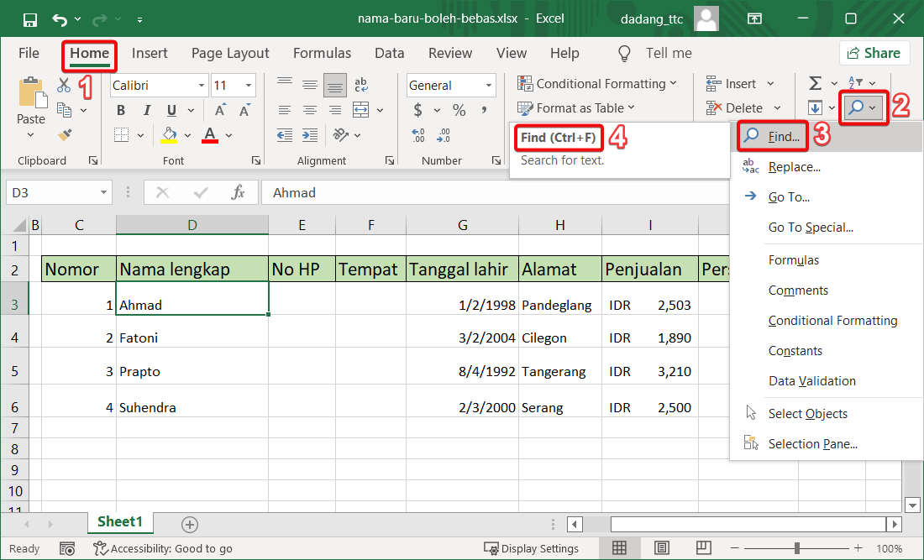Click the Wrap Text icon

(360, 84)
